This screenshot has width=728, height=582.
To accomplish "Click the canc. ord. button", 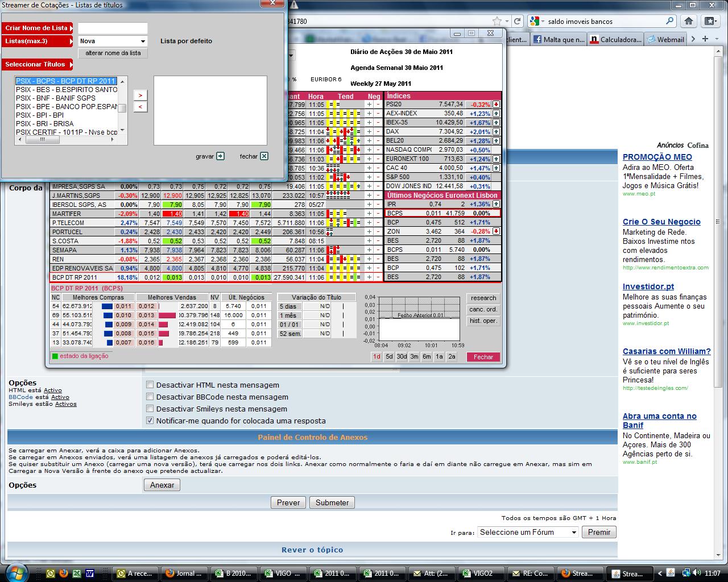I will [483, 309].
